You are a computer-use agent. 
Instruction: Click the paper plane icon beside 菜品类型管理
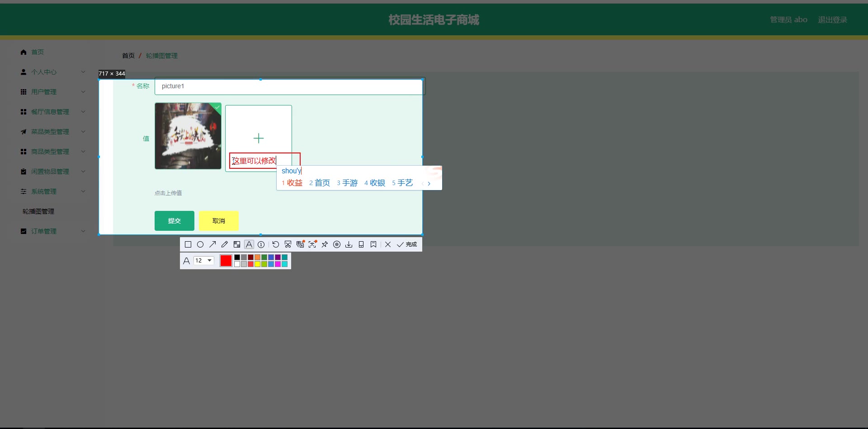[24, 132]
